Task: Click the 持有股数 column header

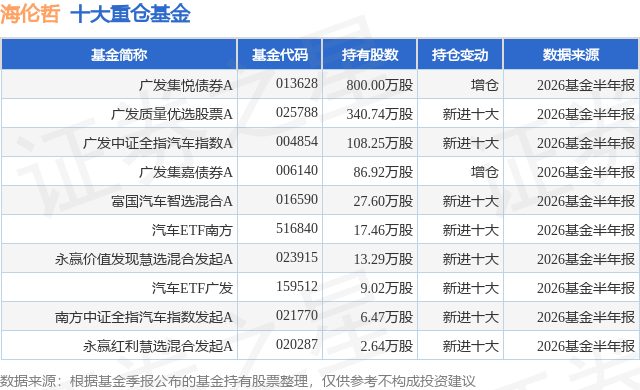Action: tap(370, 55)
